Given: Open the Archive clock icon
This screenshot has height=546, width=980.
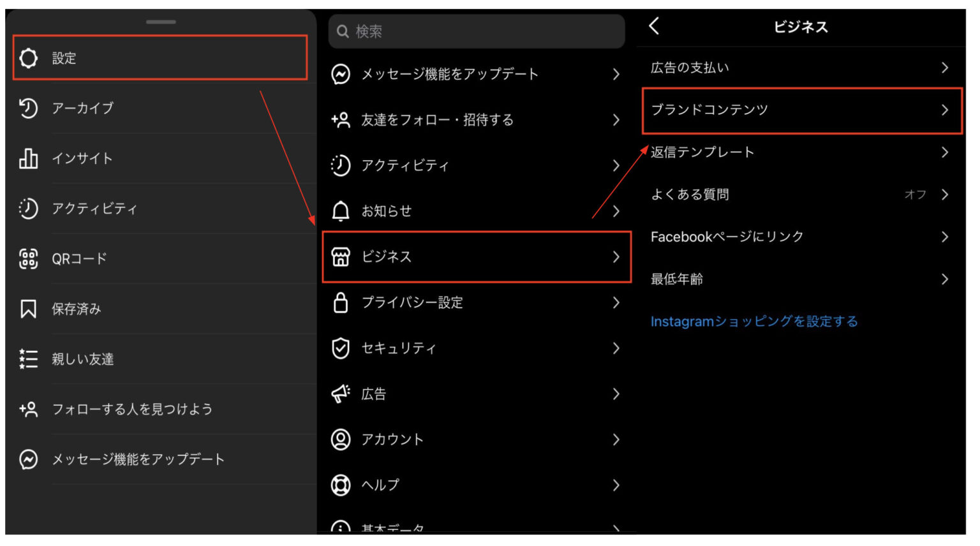Looking at the screenshot, I should (x=28, y=108).
